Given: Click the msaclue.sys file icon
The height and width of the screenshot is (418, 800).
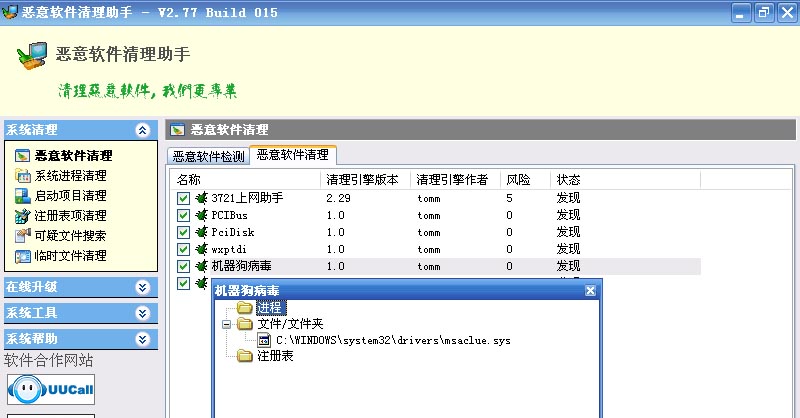Looking at the screenshot, I should coord(264,340).
